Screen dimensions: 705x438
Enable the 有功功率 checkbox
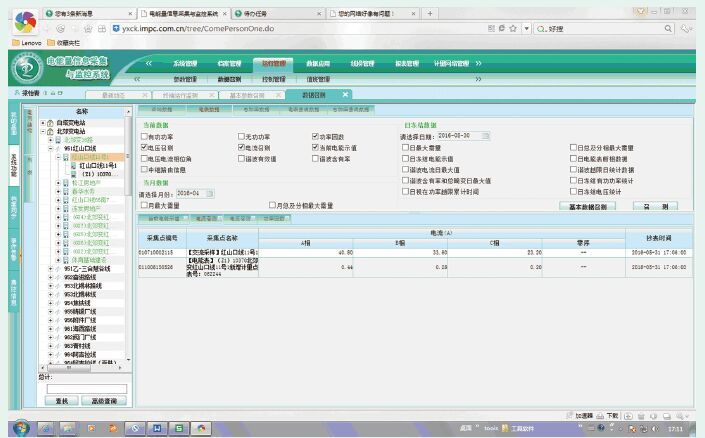[144, 136]
